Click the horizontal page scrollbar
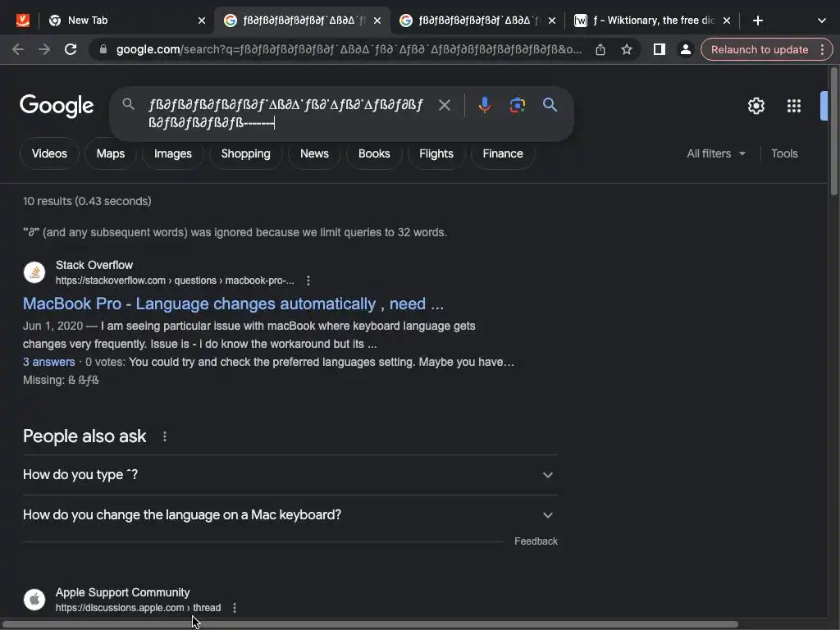This screenshot has width=840, height=630. pyautogui.click(x=370, y=624)
